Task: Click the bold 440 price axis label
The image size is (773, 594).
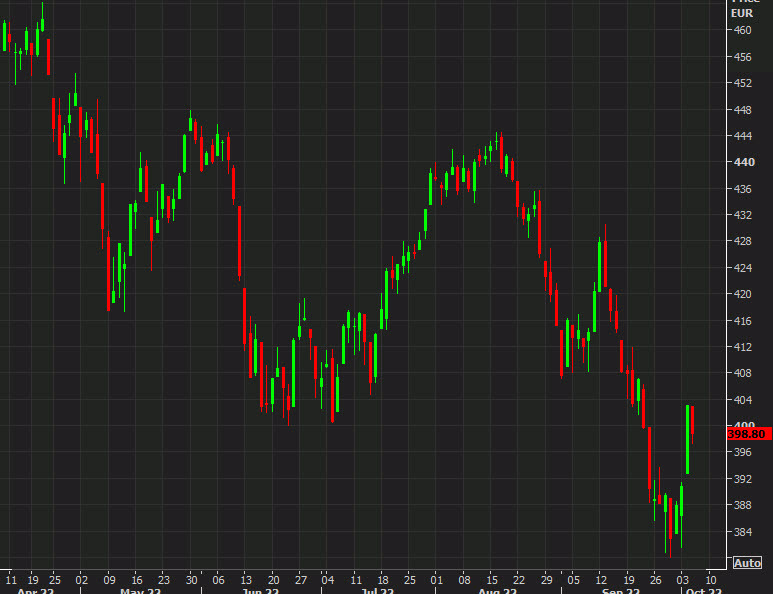Action: pos(744,162)
